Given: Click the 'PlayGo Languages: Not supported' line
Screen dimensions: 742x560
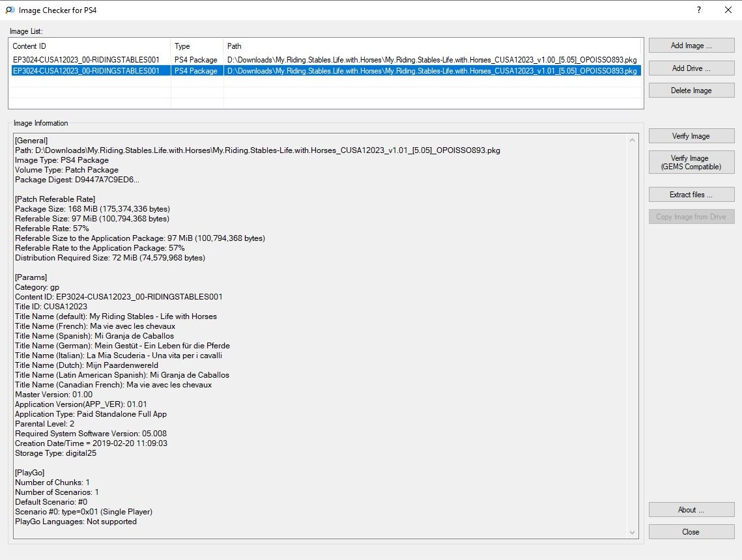Looking at the screenshot, I should click(76, 522).
